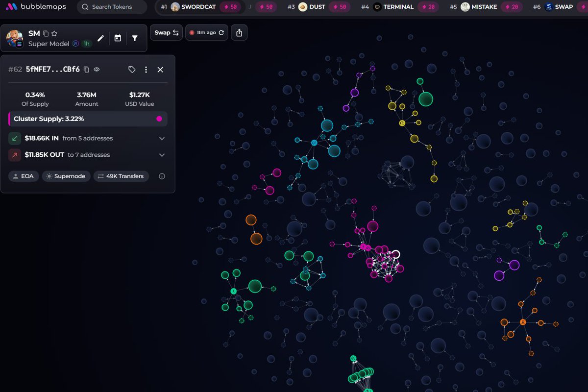This screenshot has height=392, width=588.
Task: Copy wallet address 5fMFE7...CBf6
Action: point(86,70)
